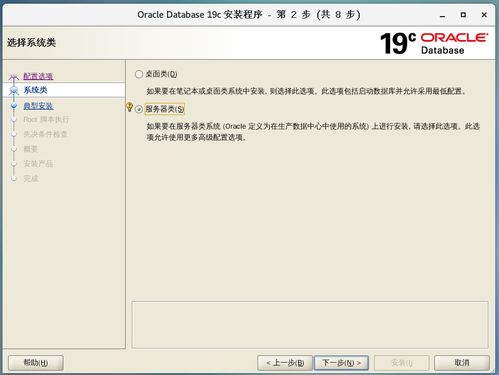This screenshot has width=499, height=375.
Task: Open help via the 帮助(H) button
Action: point(36,363)
